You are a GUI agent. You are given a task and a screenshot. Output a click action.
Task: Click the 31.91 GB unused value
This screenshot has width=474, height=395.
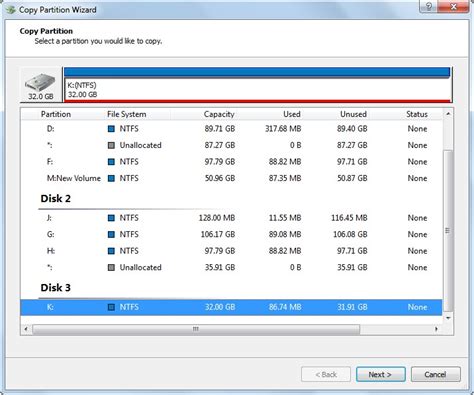click(x=352, y=307)
